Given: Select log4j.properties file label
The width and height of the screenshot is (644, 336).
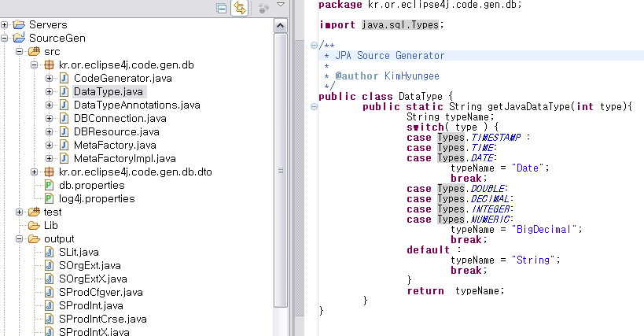Looking at the screenshot, I should pos(97,199).
